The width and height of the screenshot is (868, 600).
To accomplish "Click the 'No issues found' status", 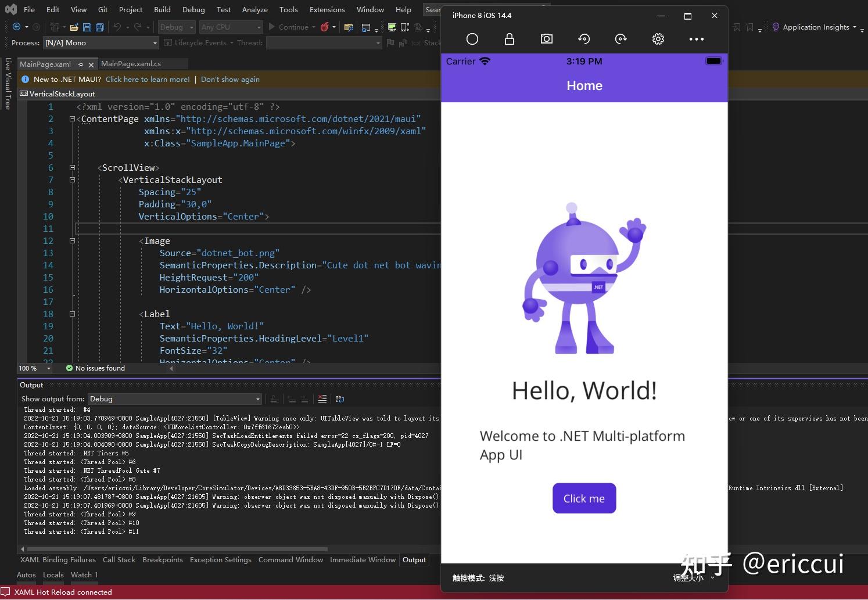I will coord(95,368).
